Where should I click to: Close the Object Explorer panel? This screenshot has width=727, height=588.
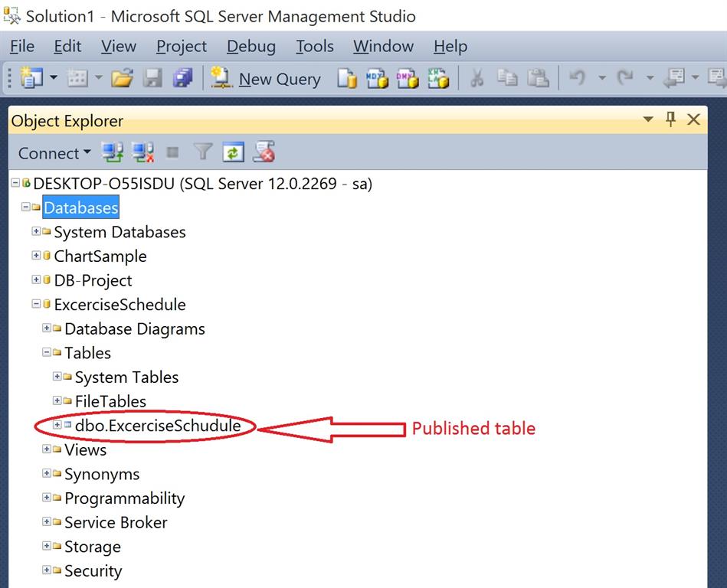[x=693, y=119]
